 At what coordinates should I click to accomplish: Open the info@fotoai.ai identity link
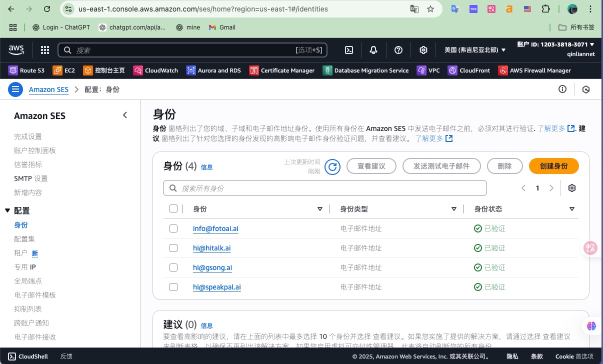[x=215, y=228]
